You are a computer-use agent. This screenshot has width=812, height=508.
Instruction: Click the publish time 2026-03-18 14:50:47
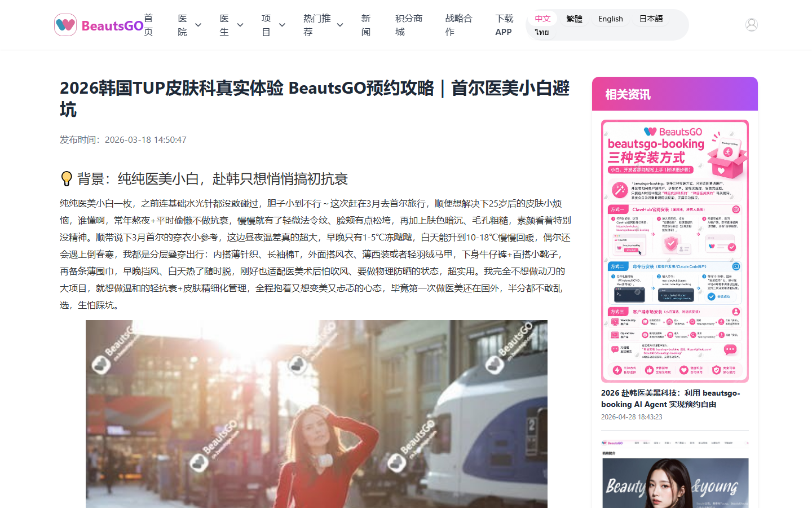click(145, 139)
